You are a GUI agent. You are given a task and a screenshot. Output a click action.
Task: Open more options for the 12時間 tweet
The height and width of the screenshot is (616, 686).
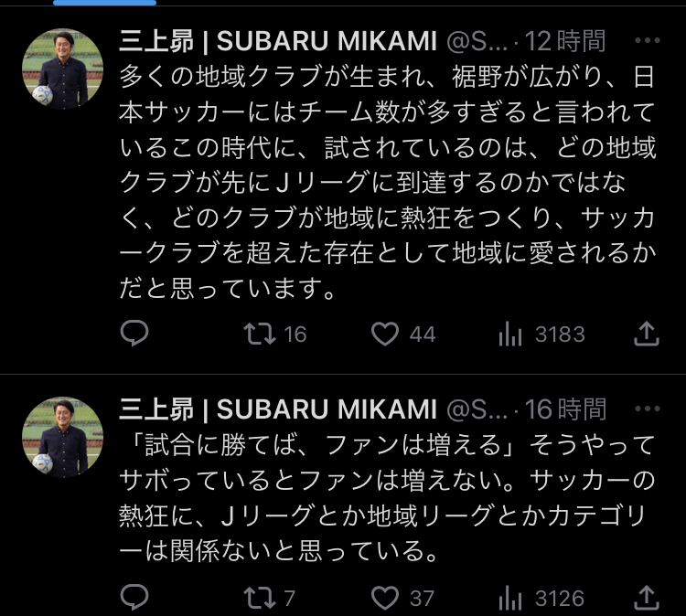point(647,41)
